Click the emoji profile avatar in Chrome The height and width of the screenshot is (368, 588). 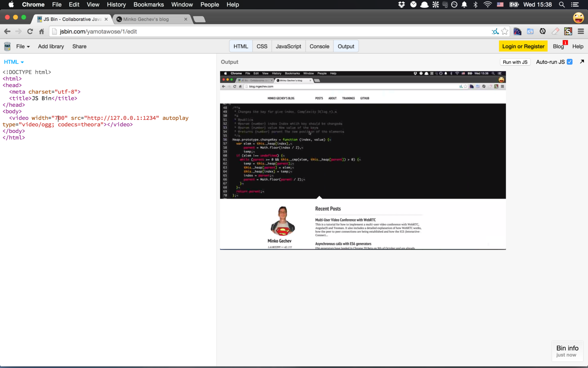[x=579, y=17]
